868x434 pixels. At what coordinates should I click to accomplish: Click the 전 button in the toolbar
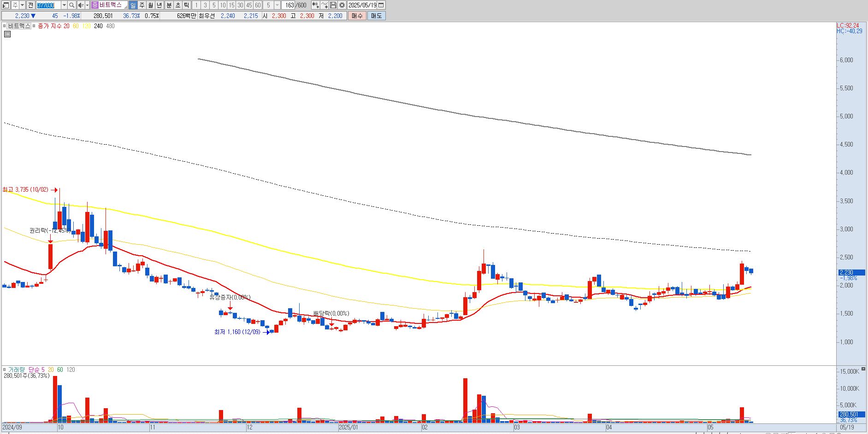coord(30,5)
